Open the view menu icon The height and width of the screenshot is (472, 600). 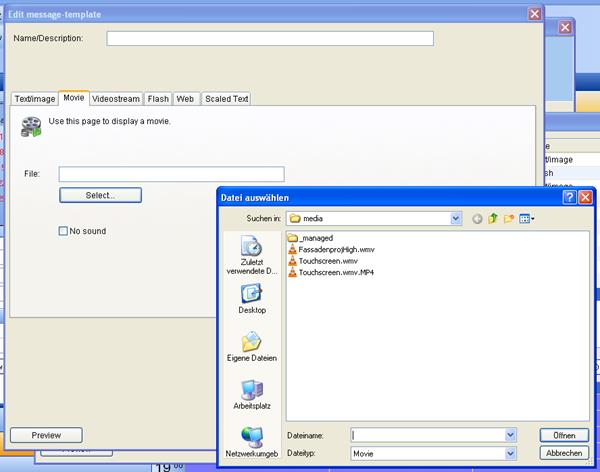pos(526,218)
